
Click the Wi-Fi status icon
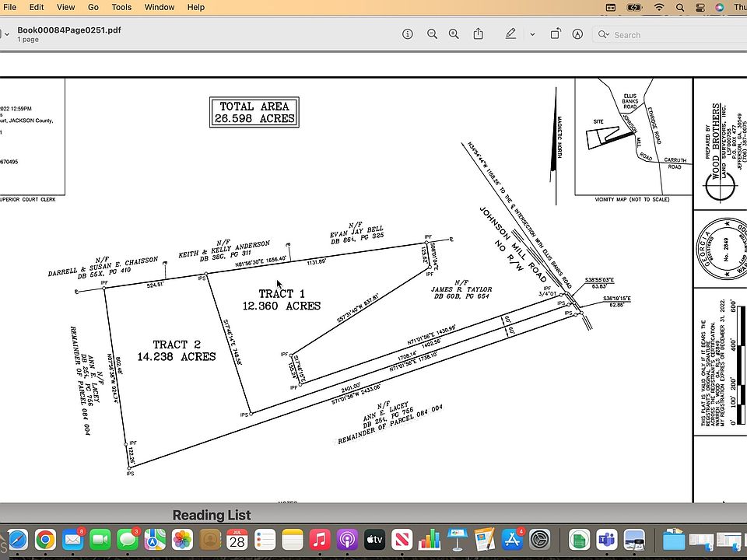point(659,7)
